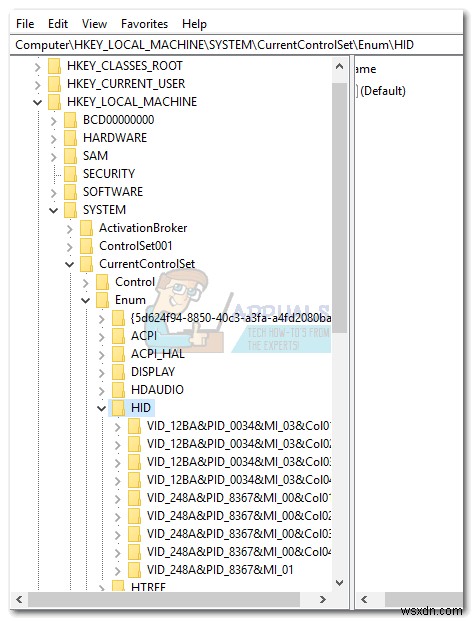Click the BCD00000000 folder icon
Image resolution: width=474 pixels, height=621 pixels.
pyautogui.click(x=70, y=120)
